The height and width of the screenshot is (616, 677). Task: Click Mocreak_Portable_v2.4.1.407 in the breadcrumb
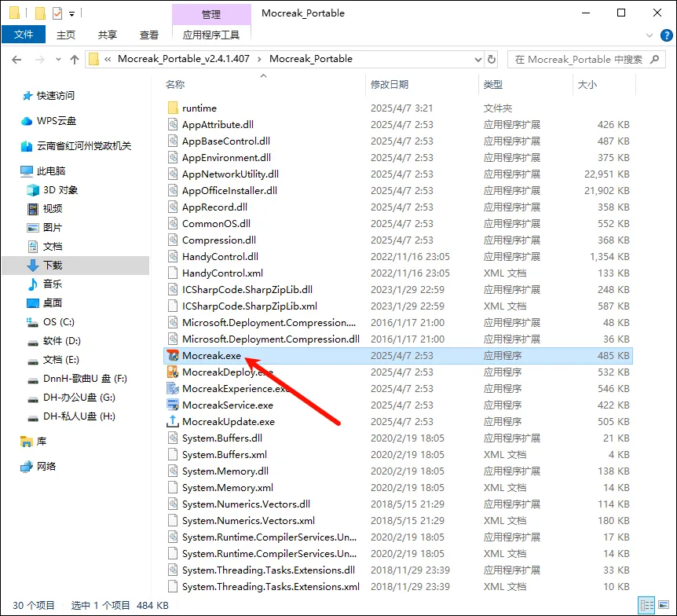tap(184, 59)
